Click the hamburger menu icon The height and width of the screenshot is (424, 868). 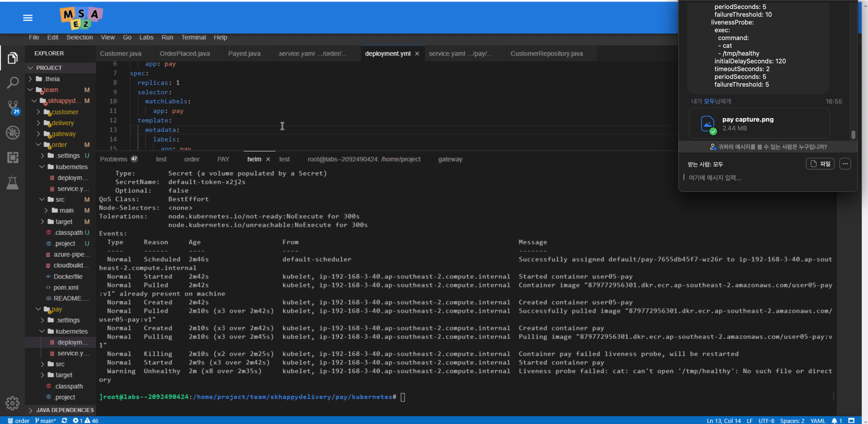[x=28, y=17]
